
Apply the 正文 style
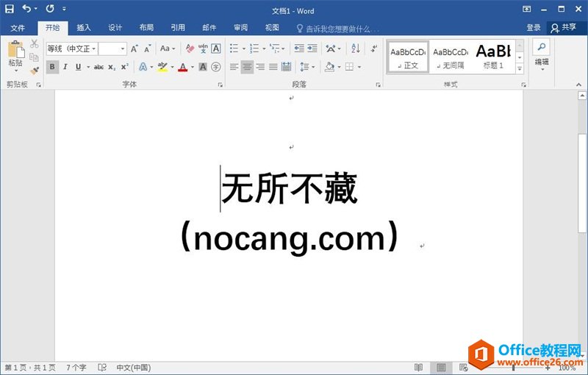(x=408, y=57)
